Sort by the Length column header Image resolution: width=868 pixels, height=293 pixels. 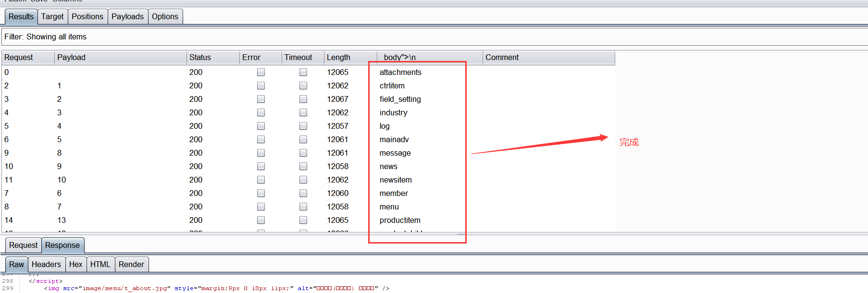350,57
